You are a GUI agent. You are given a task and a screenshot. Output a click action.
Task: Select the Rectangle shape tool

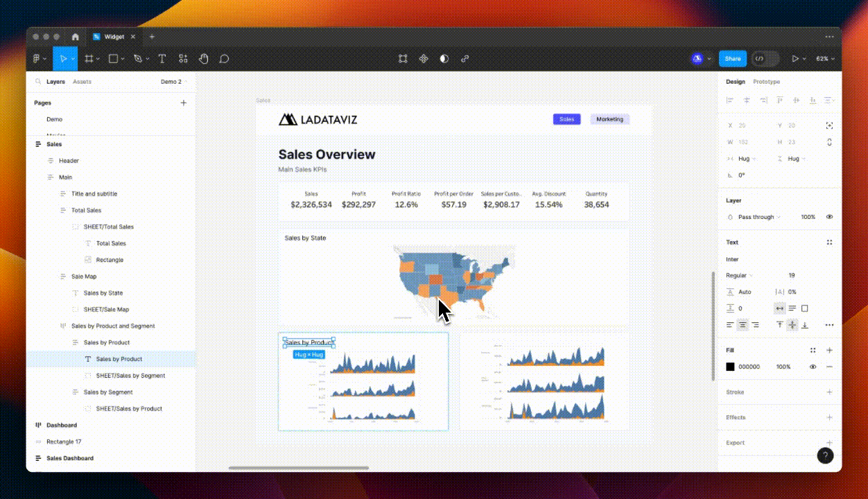coord(113,59)
